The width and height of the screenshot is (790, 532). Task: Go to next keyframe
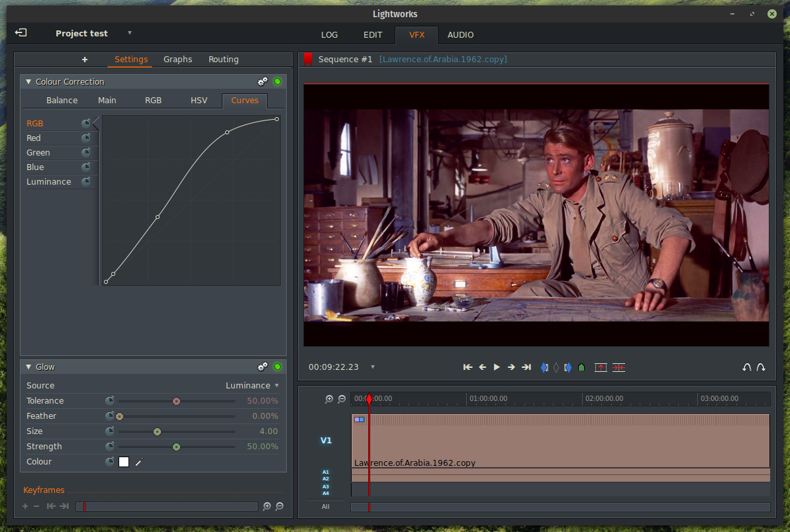click(x=64, y=506)
